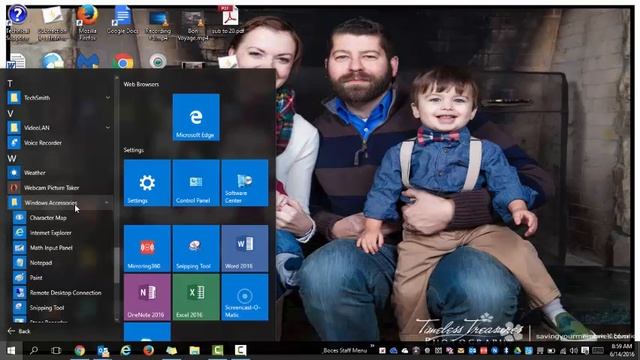Image resolution: width=640 pixels, height=360 pixels.
Task: Open the taskbar clock and date
Action: [x=621, y=350]
